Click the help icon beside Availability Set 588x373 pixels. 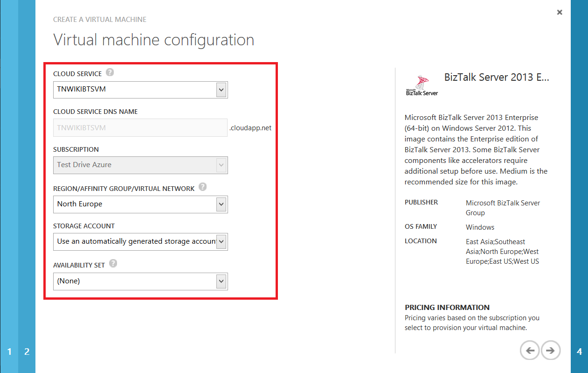point(113,264)
